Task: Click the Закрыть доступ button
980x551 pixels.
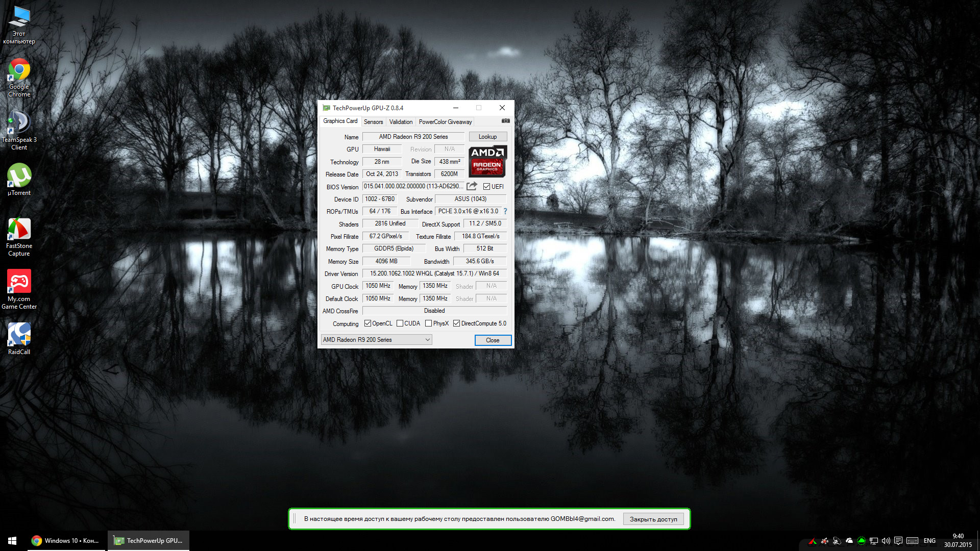Action: click(653, 519)
